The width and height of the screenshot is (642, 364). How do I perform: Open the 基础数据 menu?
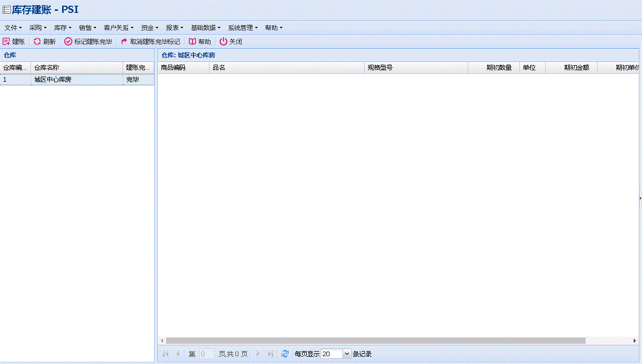[205, 27]
